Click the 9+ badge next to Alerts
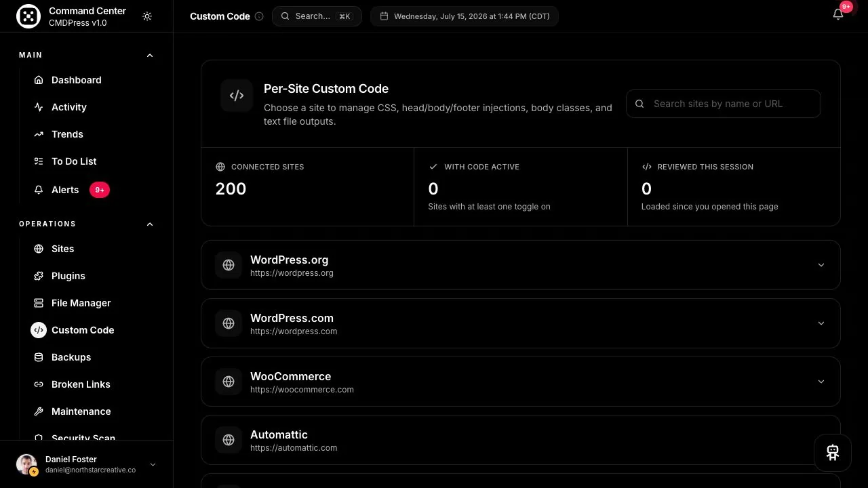 click(100, 190)
